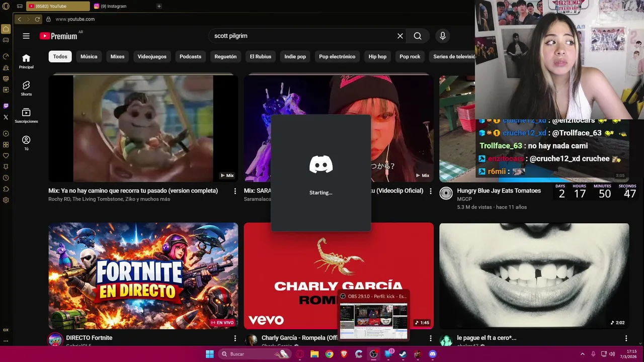Open Suscripciones in YouTube mini guide
This screenshot has width=644, height=362.
tap(26, 116)
